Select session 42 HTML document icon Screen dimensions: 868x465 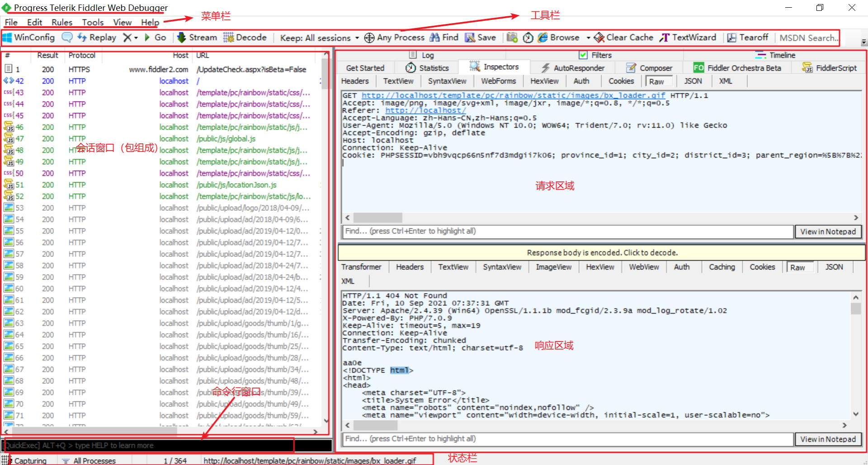(x=9, y=81)
